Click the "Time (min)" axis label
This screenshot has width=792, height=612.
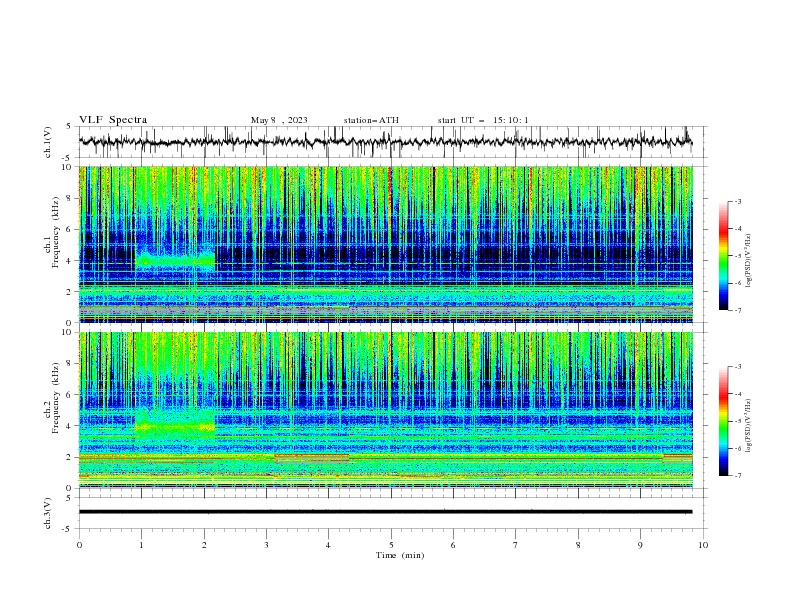[x=400, y=555]
